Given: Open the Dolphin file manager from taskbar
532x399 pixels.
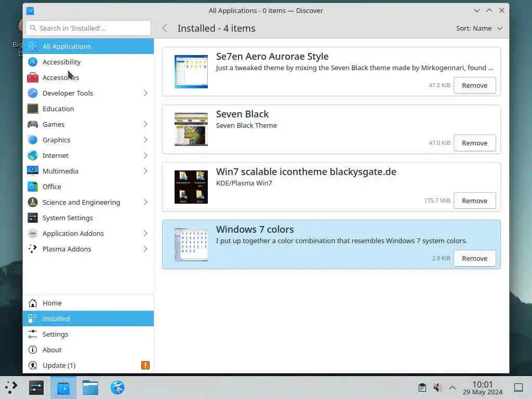Looking at the screenshot, I should 90,388.
